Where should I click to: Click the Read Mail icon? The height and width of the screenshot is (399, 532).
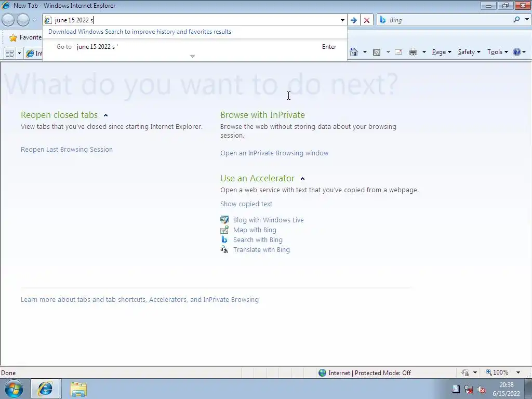[398, 52]
